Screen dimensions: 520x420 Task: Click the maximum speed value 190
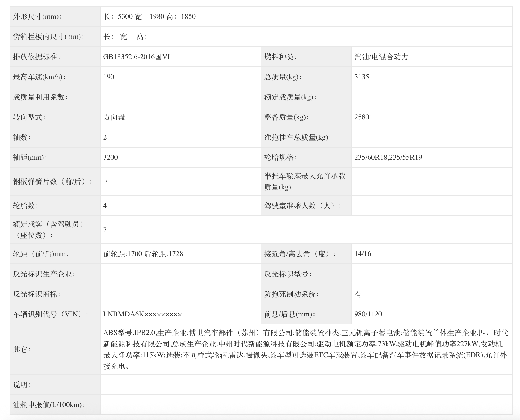click(x=109, y=77)
